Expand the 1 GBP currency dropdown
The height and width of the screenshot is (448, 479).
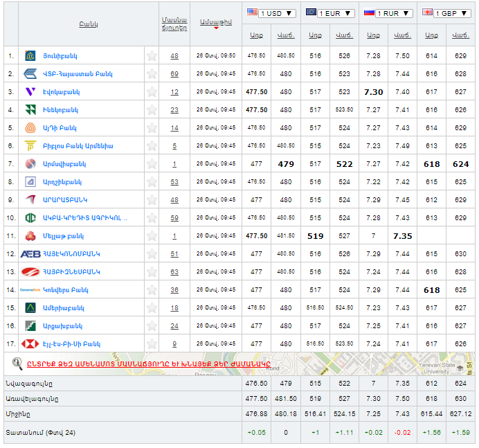(x=446, y=13)
